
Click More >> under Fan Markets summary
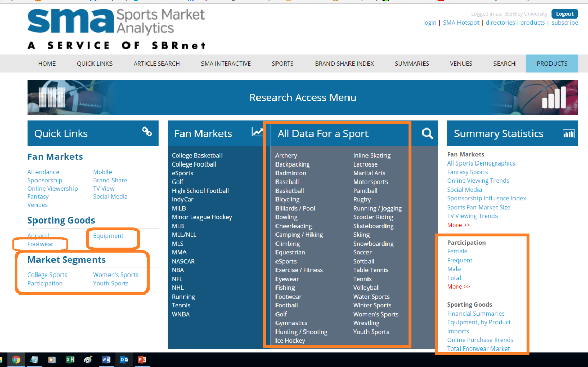[458, 225]
